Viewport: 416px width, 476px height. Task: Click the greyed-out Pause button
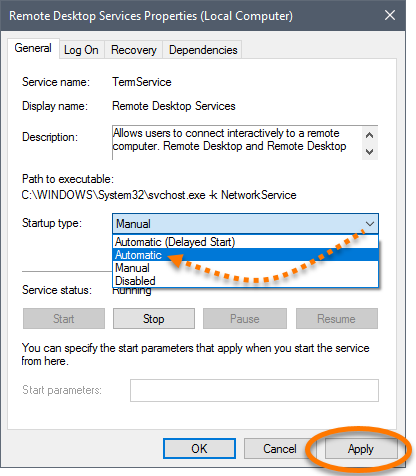click(245, 319)
